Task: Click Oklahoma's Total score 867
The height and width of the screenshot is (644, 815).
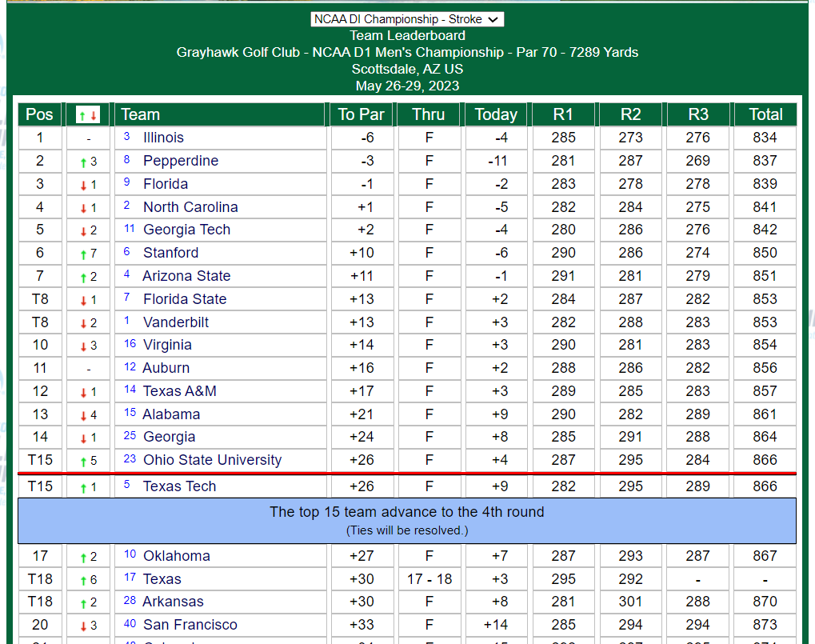Action: pos(765,556)
